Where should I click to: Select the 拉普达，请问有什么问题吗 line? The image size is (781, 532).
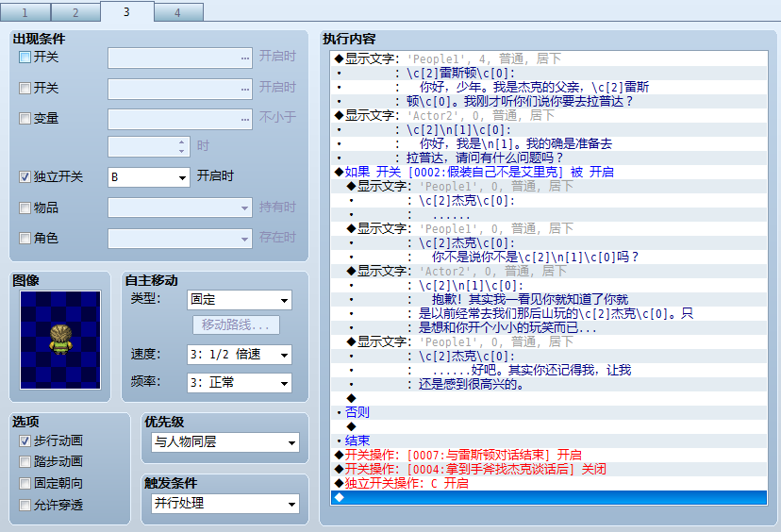click(548, 158)
